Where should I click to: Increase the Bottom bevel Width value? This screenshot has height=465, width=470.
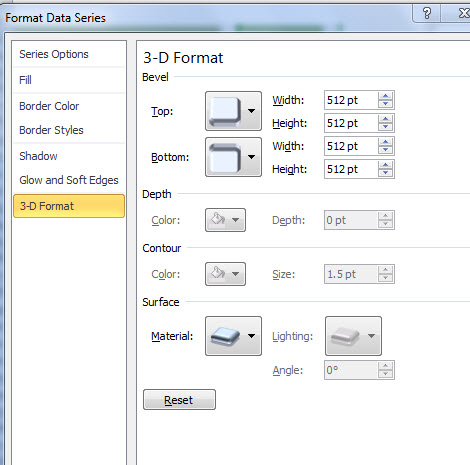tap(386, 142)
